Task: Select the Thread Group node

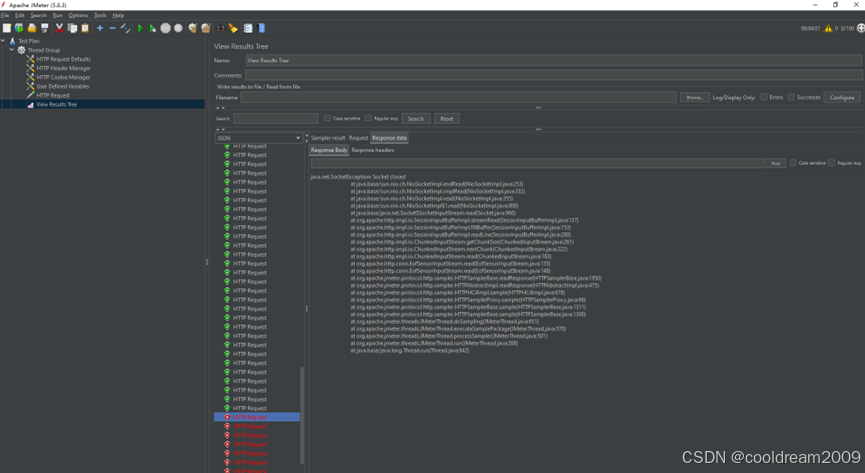Action: 44,50
